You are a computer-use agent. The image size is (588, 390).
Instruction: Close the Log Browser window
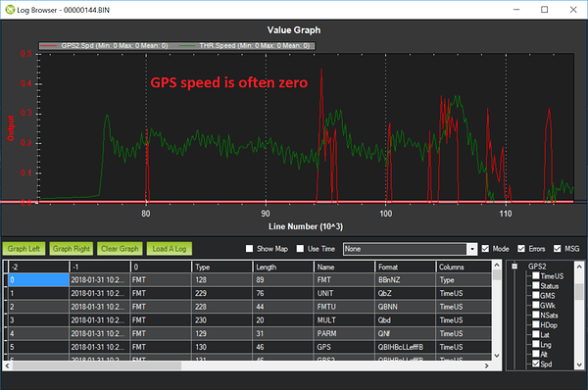(x=573, y=10)
